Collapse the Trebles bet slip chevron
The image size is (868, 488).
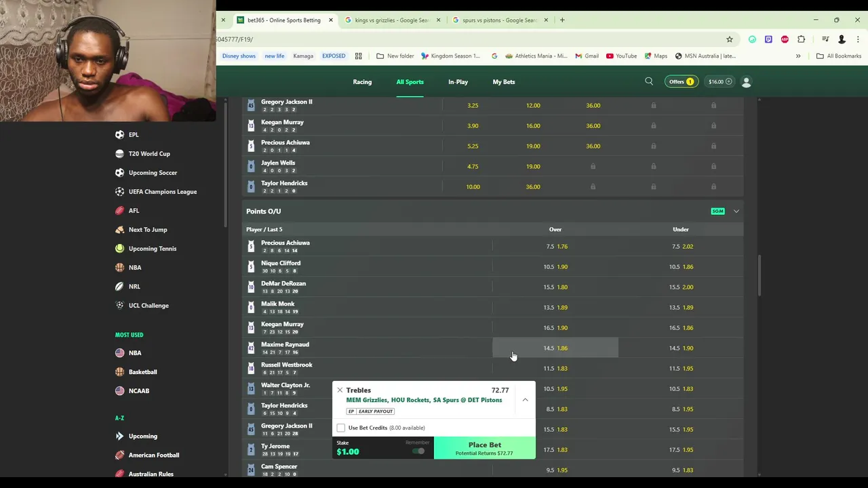(x=525, y=400)
